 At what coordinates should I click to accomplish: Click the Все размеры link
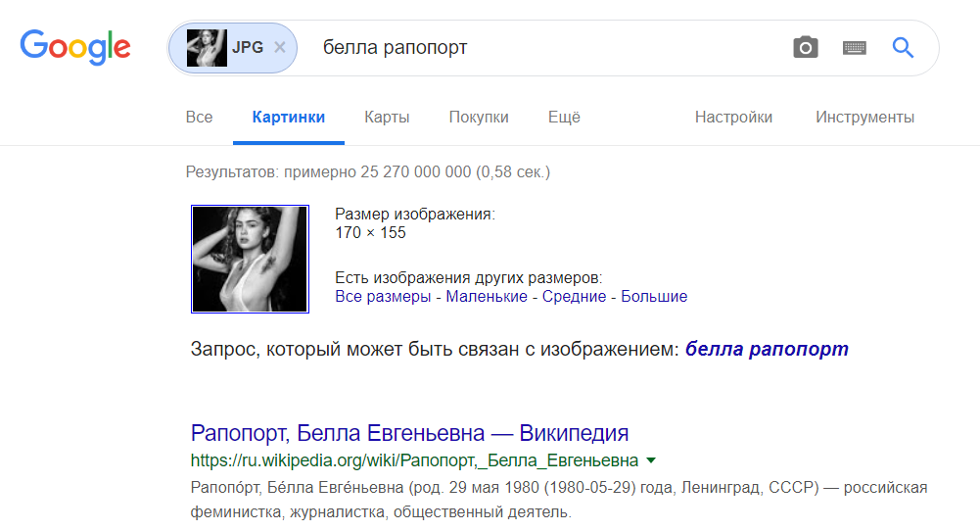point(383,296)
